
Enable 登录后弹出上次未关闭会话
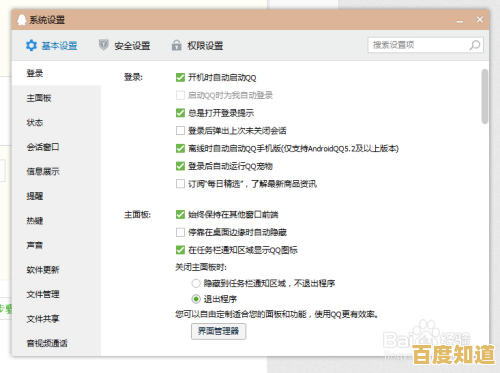coord(180,131)
